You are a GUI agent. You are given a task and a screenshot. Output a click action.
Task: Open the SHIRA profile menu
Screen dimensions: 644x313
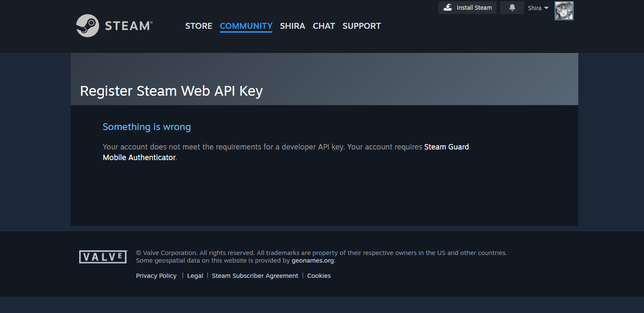292,26
